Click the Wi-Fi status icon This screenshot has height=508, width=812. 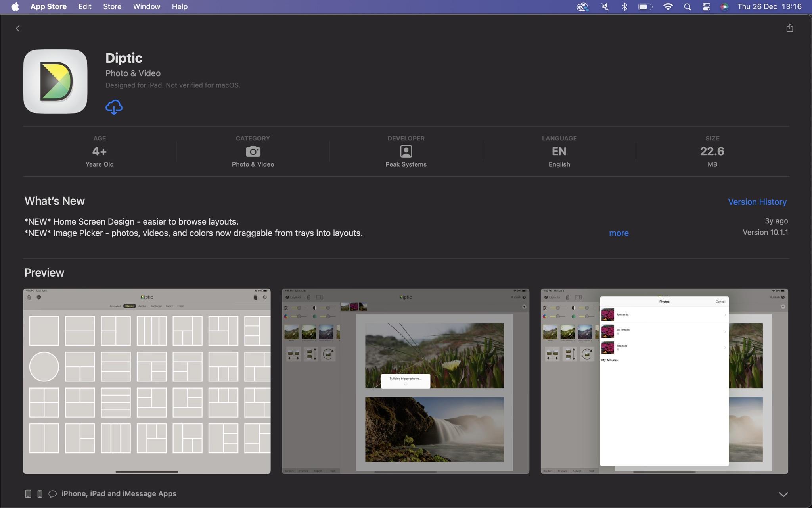click(x=668, y=7)
